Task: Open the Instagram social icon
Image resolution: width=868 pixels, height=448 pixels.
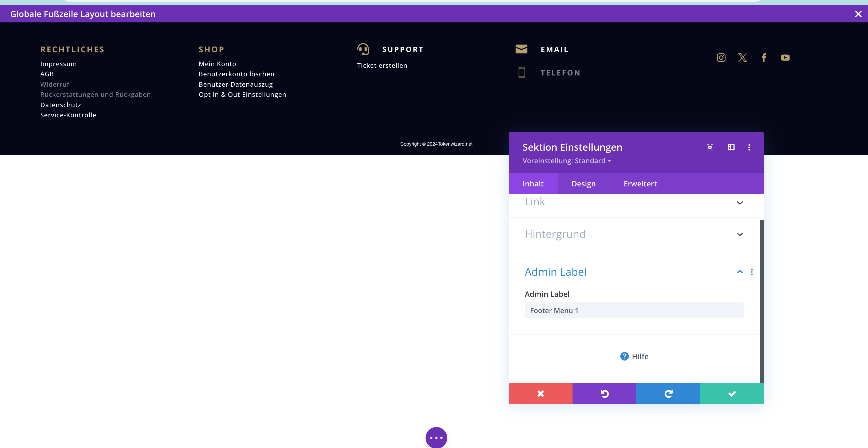Action: click(x=721, y=58)
